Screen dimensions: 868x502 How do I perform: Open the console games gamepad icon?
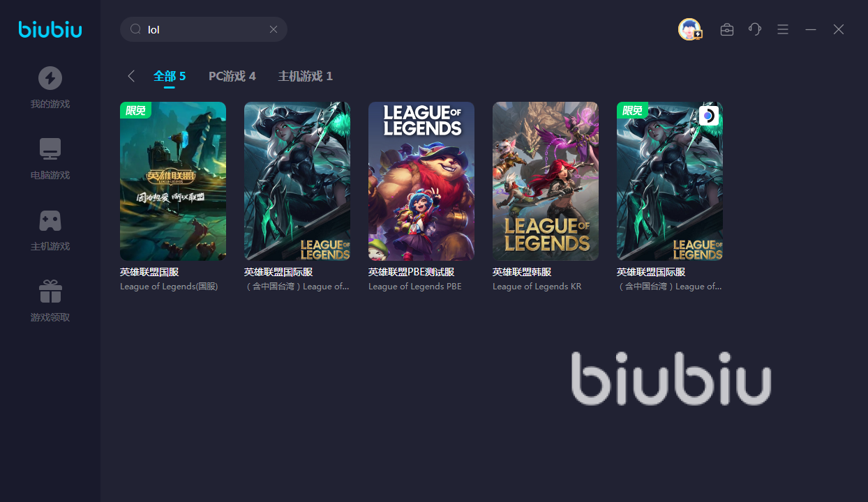50,220
